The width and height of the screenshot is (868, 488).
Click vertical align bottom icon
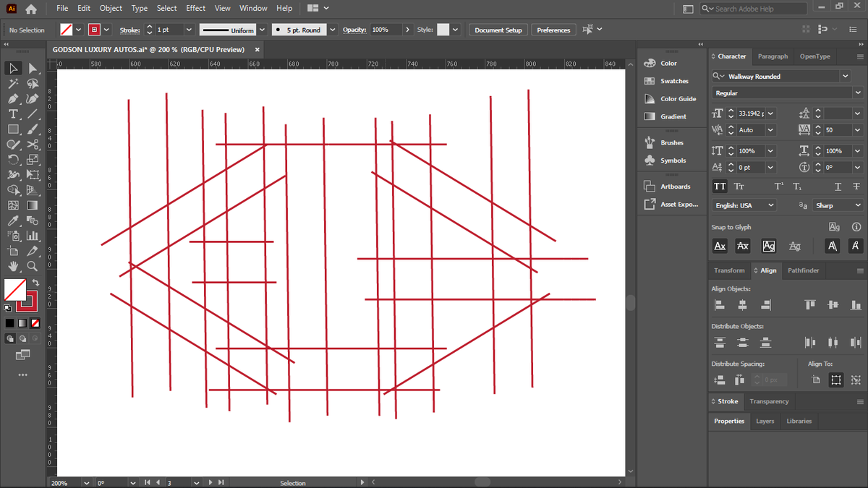(x=856, y=305)
